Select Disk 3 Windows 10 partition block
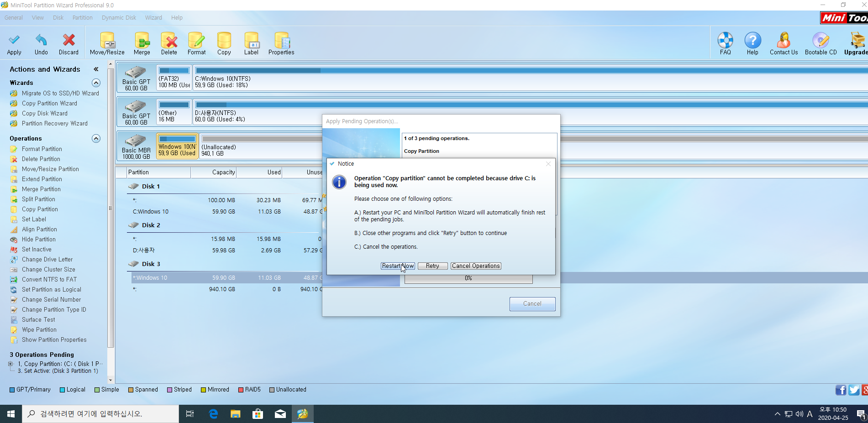Image resolution: width=868 pixels, height=423 pixels. click(x=177, y=146)
